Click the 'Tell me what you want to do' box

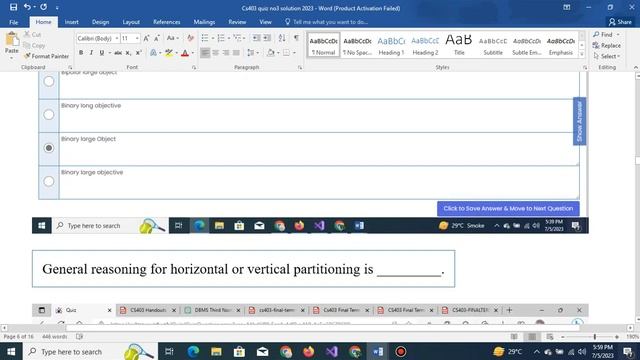click(x=327, y=22)
